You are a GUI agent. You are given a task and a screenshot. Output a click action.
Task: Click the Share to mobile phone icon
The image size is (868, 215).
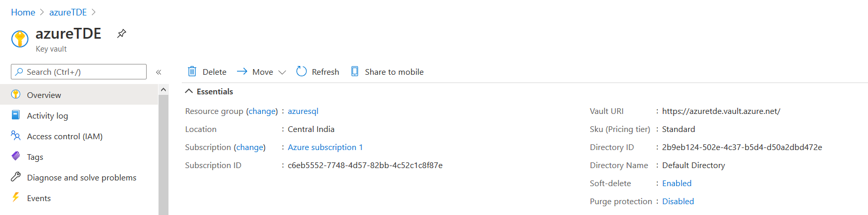click(x=355, y=72)
